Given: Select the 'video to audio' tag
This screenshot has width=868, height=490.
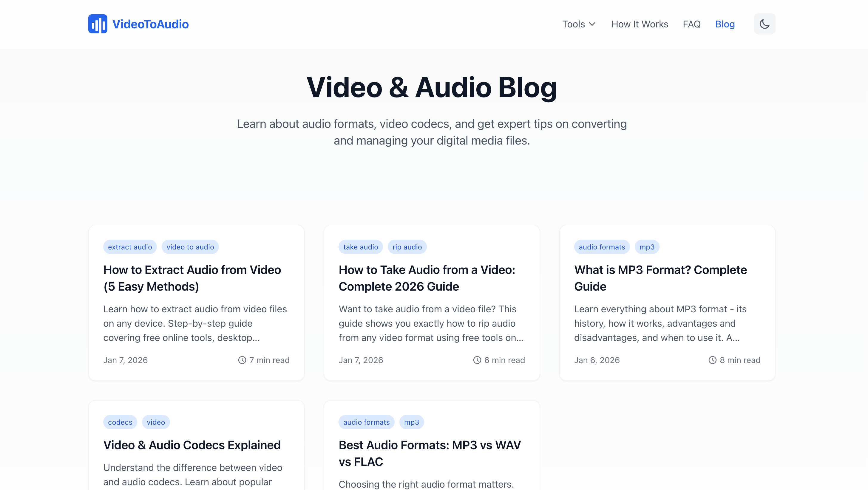Looking at the screenshot, I should [190, 246].
